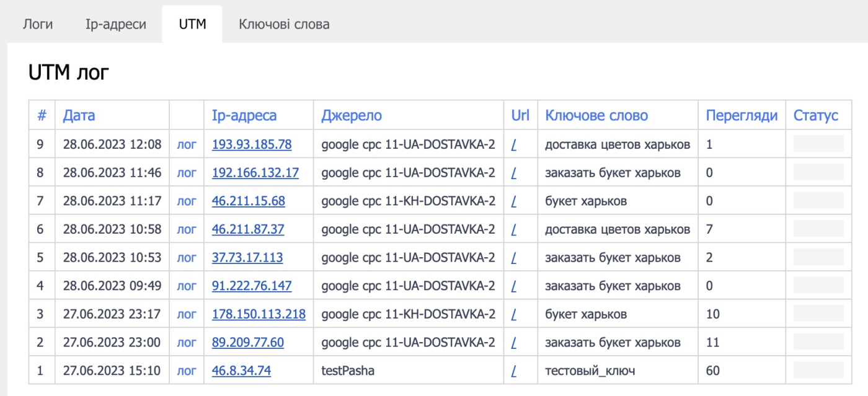Open IP address 178.150.113.218
Image resolution: width=868 pixels, height=396 pixels.
coord(259,314)
